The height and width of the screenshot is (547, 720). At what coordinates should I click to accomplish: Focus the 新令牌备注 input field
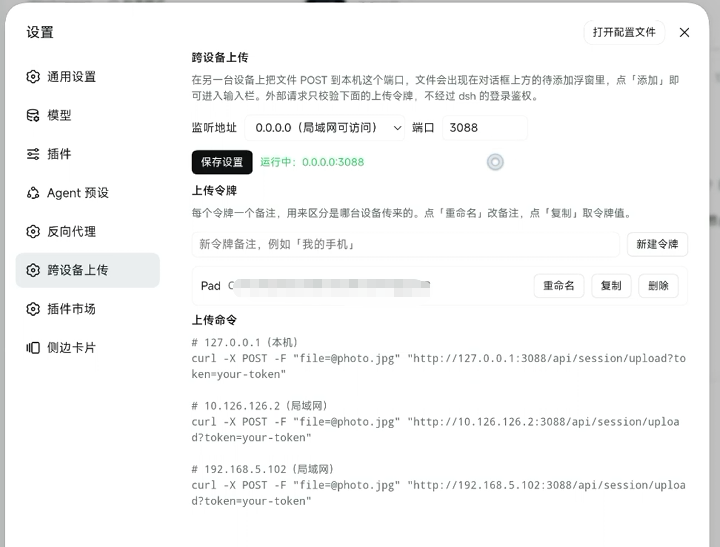405,244
